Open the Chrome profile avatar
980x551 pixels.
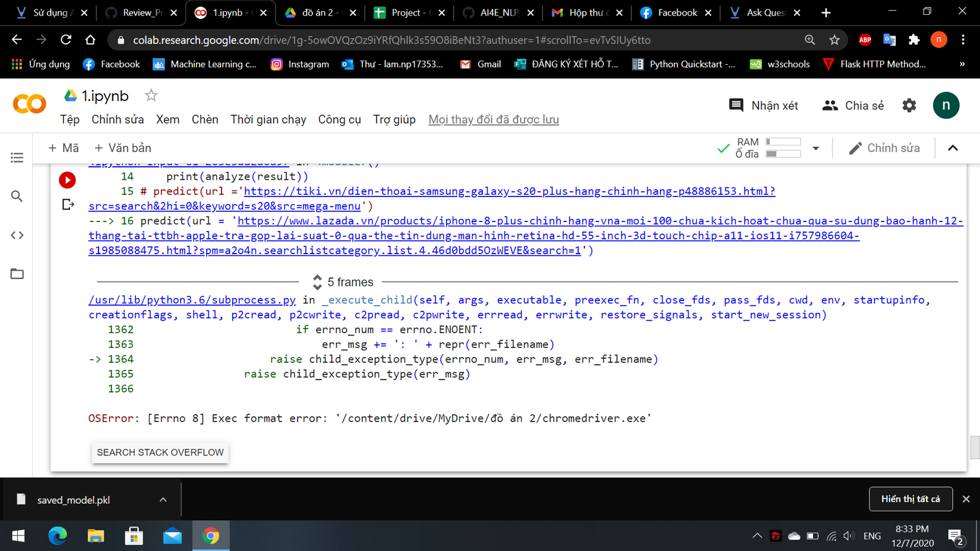click(938, 40)
